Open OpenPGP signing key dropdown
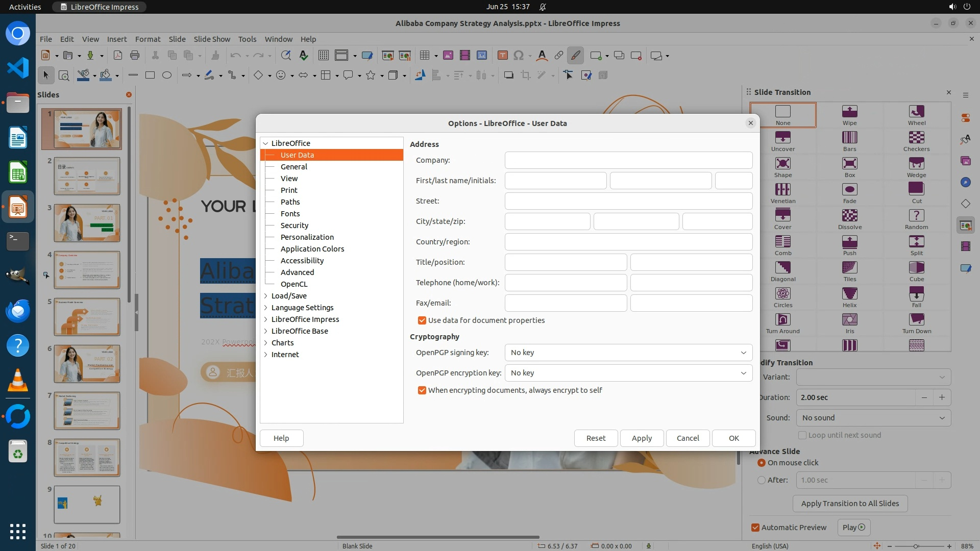 click(628, 353)
